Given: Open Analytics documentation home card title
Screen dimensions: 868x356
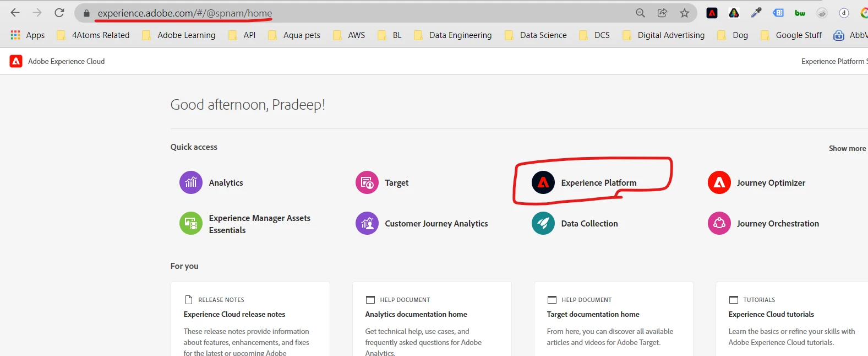Looking at the screenshot, I should point(416,314).
